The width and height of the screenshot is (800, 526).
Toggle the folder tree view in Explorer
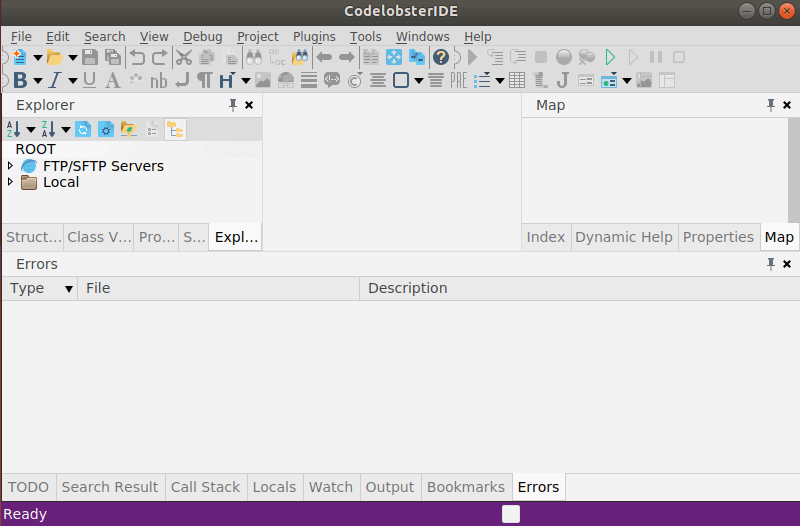175,130
